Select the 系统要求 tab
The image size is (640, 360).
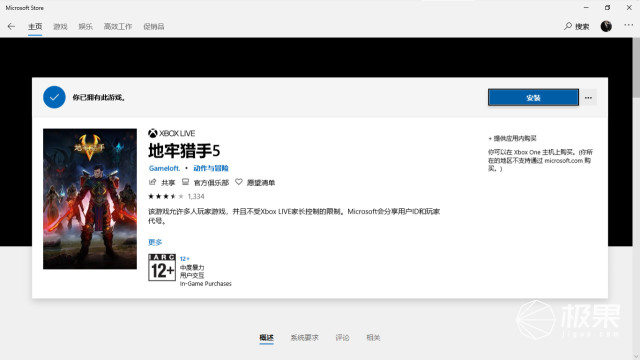tap(304, 338)
